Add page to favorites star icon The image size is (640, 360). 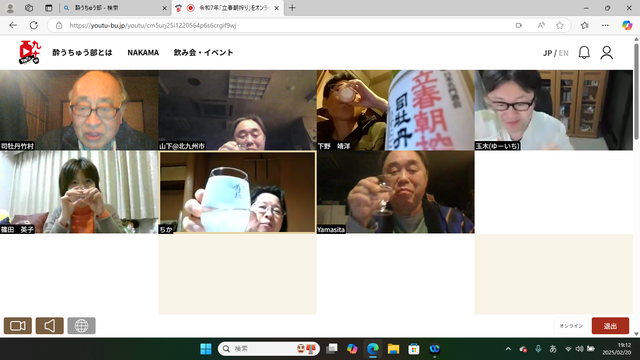(x=560, y=25)
